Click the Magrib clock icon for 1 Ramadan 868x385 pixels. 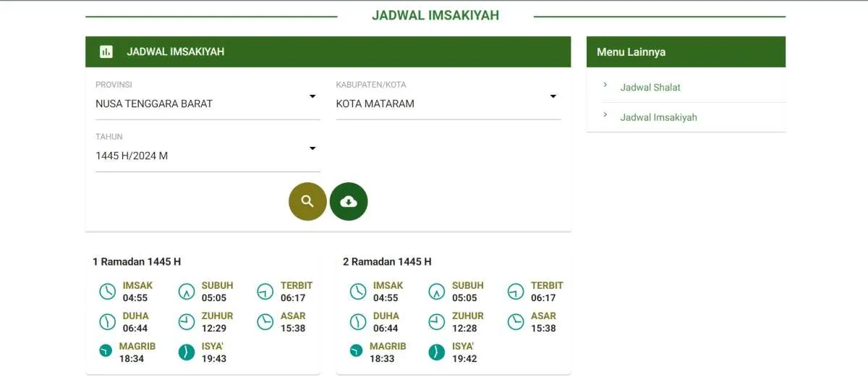(106, 352)
